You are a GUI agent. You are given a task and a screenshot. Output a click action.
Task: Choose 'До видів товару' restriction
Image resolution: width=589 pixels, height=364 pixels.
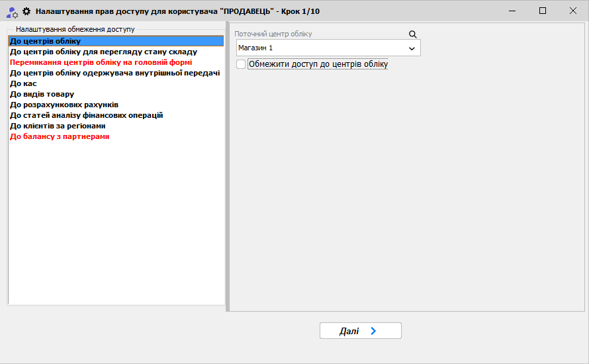(x=42, y=94)
